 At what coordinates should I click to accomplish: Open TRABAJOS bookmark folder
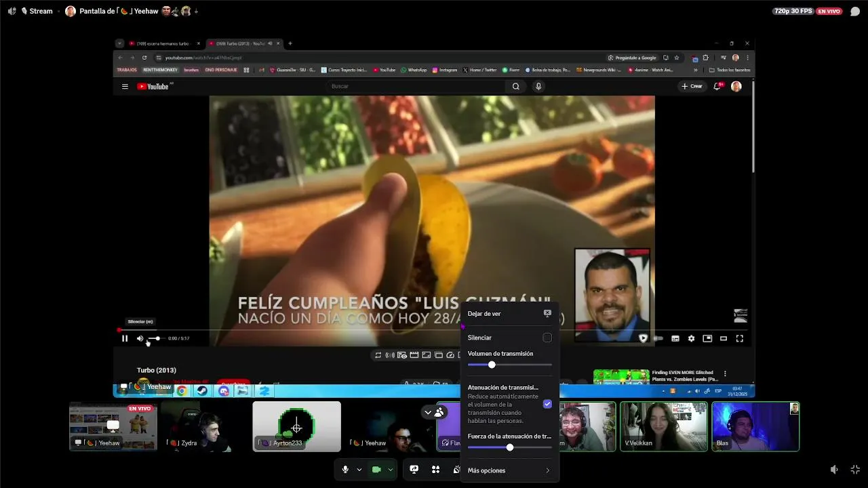(x=127, y=70)
